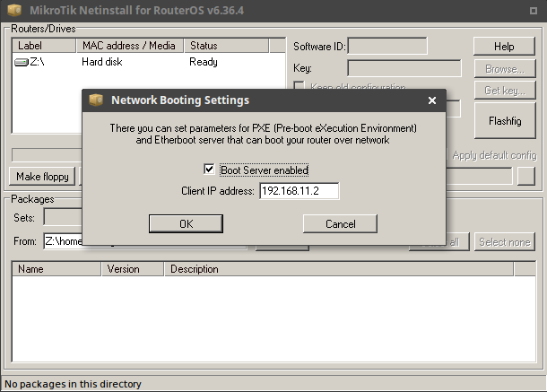Open Help in the Netinstall window
Viewport: 547px width, 392px height.
point(504,47)
